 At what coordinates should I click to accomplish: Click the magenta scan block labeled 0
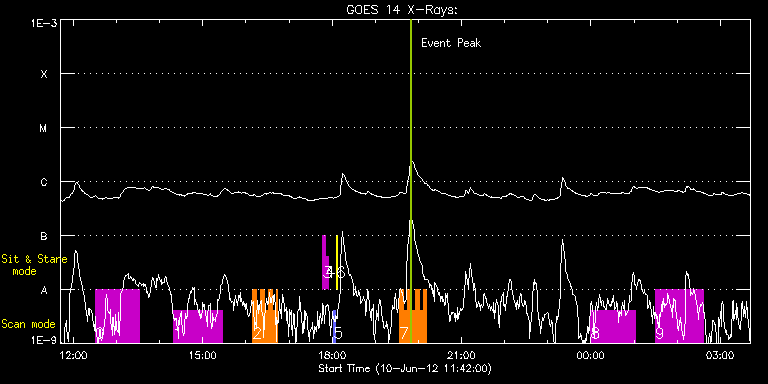tap(118, 316)
